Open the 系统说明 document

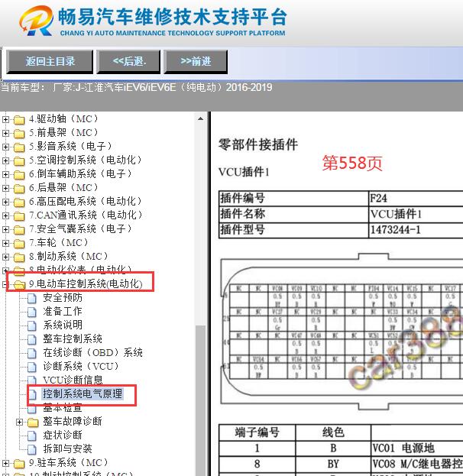coord(63,325)
